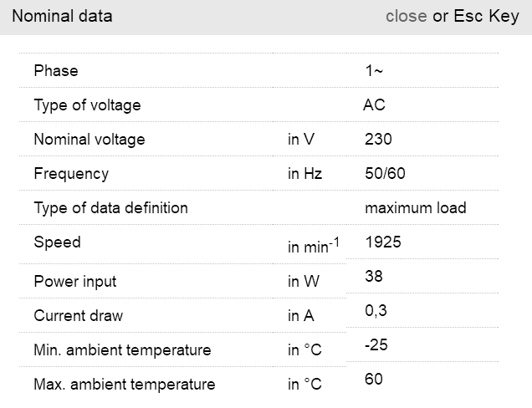Select the 0,3 current draw value
This screenshot has height=408, width=532.
[x=376, y=310]
